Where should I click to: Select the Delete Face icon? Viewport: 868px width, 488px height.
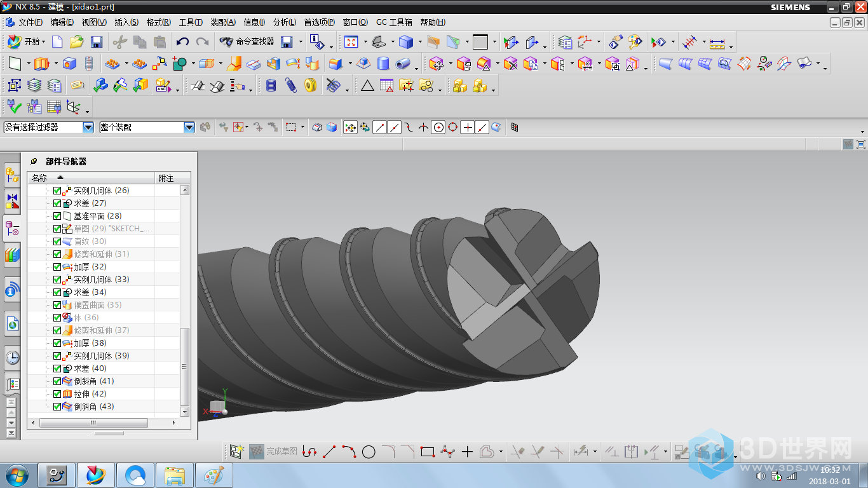[510, 64]
